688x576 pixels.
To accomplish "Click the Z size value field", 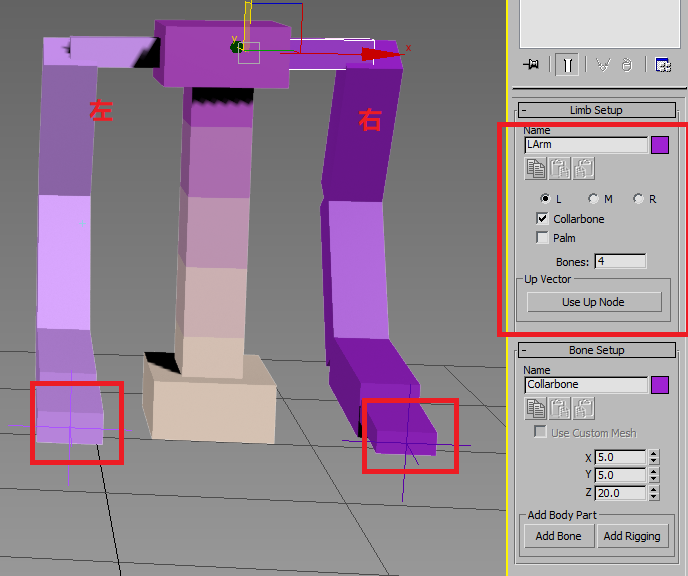I will click(x=620, y=493).
